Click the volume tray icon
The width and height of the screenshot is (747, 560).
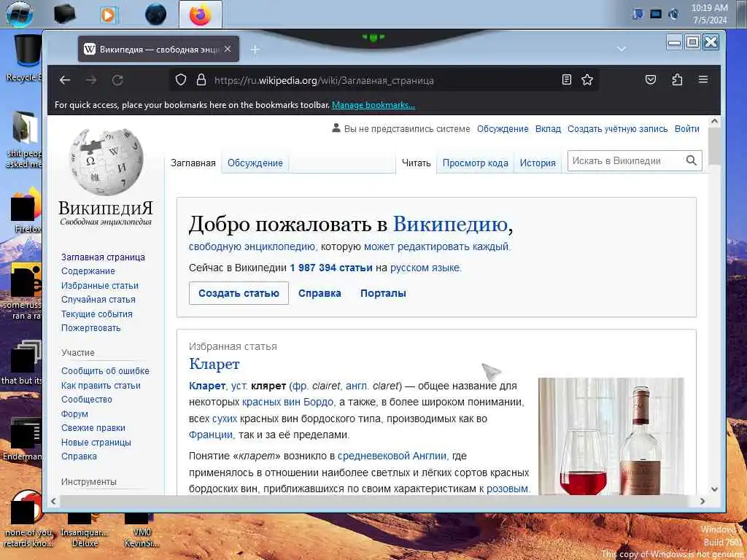(673, 15)
